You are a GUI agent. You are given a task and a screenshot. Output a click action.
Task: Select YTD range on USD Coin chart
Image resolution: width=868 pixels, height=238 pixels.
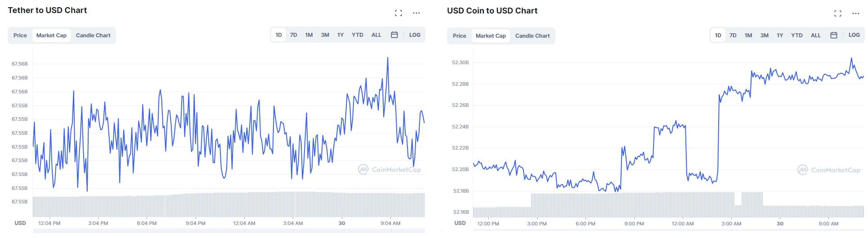click(x=797, y=35)
